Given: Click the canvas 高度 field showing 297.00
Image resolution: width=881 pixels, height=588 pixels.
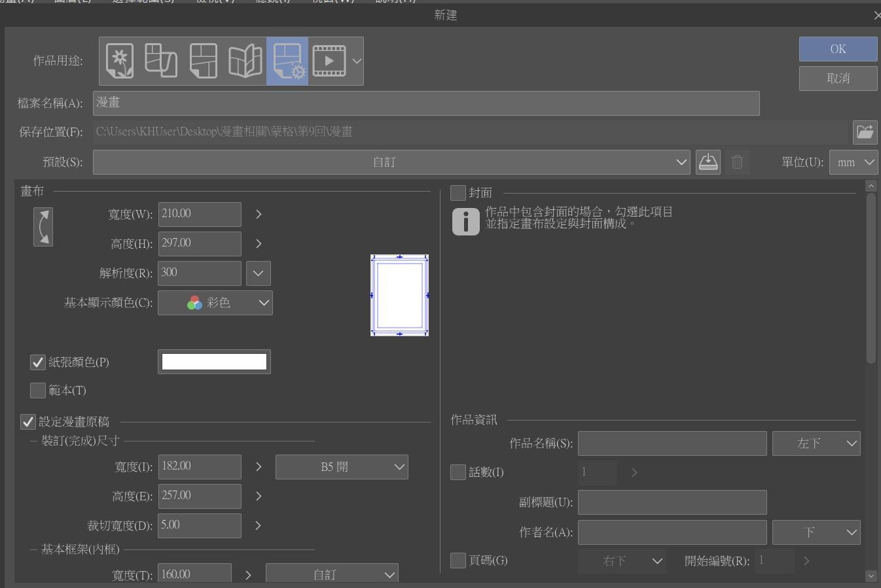Looking at the screenshot, I should (x=200, y=244).
